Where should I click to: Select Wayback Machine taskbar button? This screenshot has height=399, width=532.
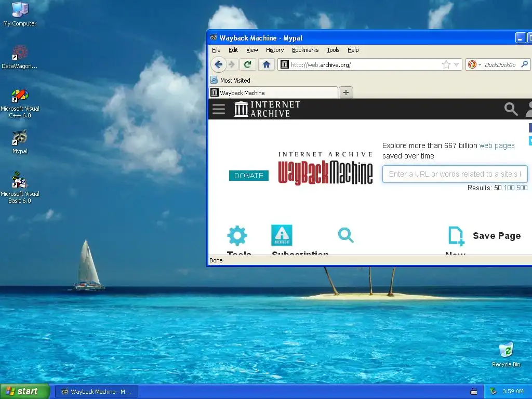[x=96, y=392]
